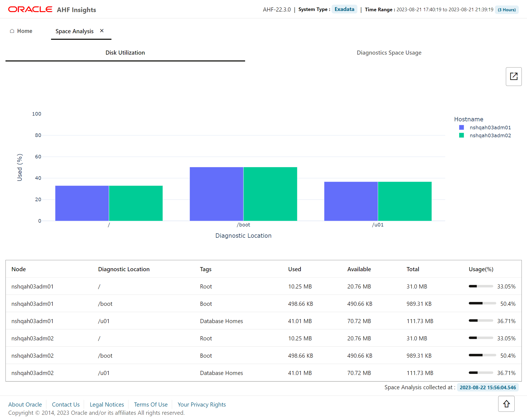Click Database Homes tag in nshqah03adm01 row
The height and width of the screenshot is (420, 527).
click(x=221, y=321)
